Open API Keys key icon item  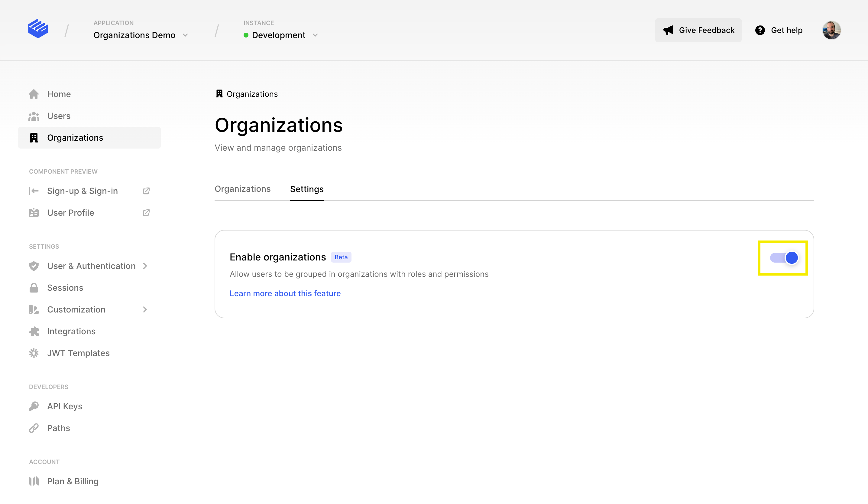[64, 406]
